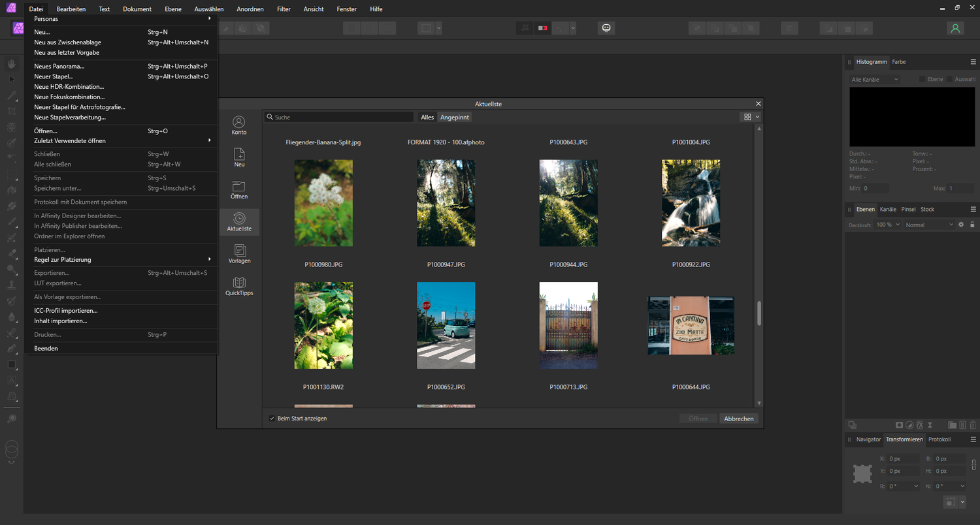
Task: Open the Konto section in the sidebar
Action: (x=239, y=125)
